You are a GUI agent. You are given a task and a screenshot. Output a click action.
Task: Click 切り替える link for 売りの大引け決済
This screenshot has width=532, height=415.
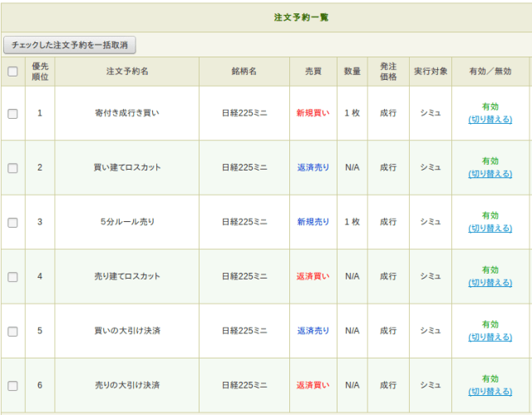[x=490, y=392]
